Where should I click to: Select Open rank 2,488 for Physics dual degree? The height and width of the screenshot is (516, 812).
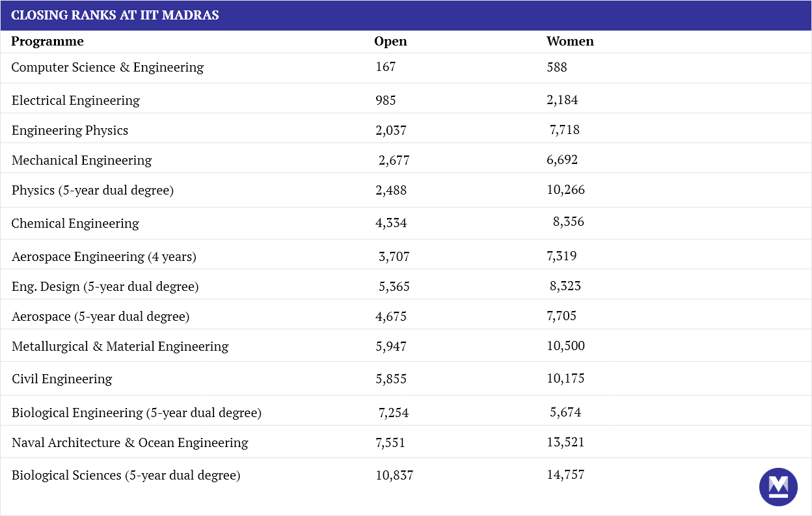391,191
